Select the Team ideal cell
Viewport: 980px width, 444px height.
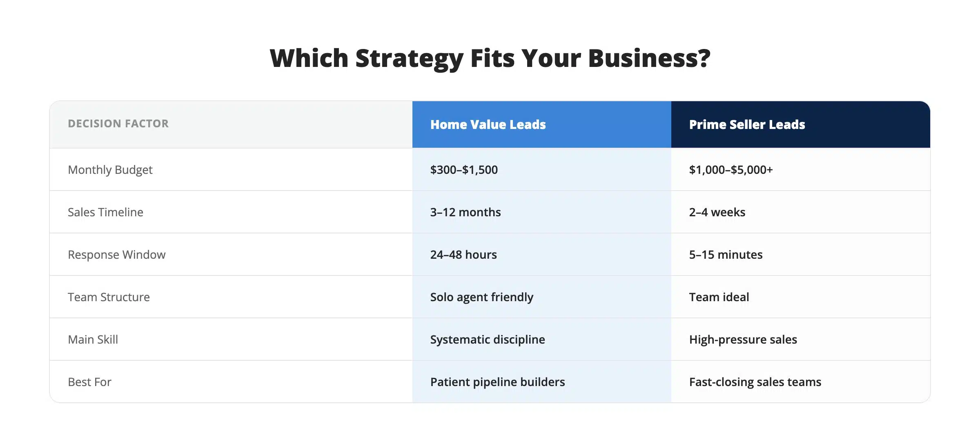pos(800,297)
